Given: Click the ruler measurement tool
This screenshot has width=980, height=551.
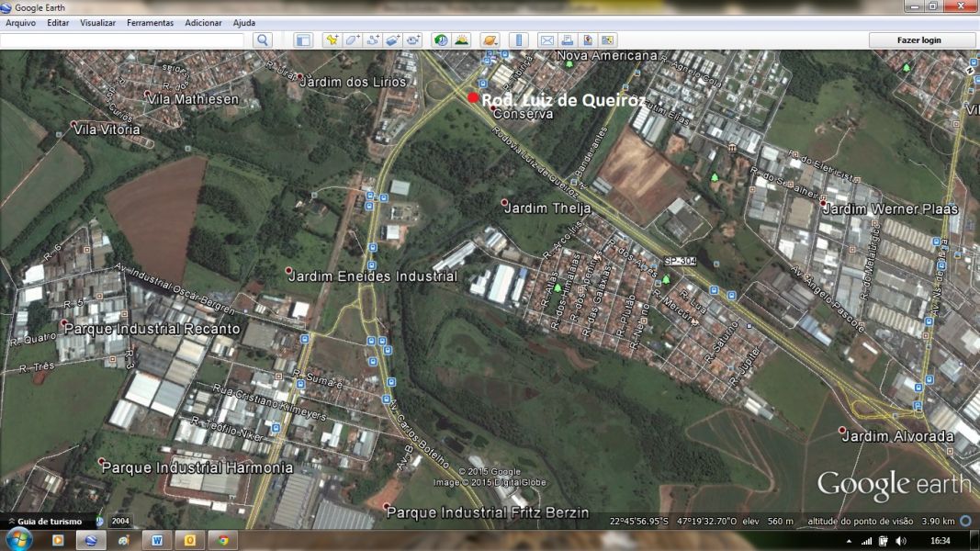Looking at the screenshot, I should 518,40.
